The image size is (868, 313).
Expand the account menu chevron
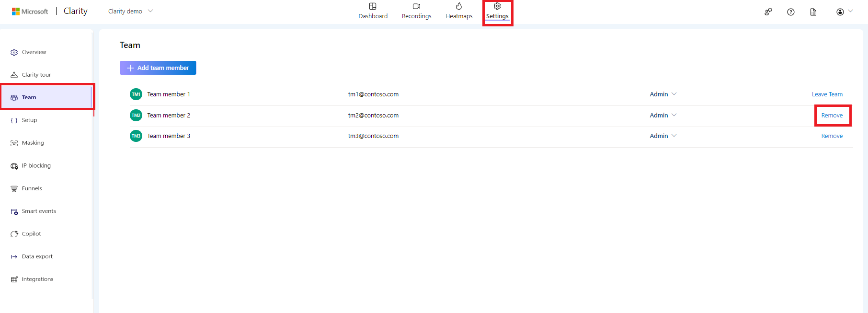(850, 11)
